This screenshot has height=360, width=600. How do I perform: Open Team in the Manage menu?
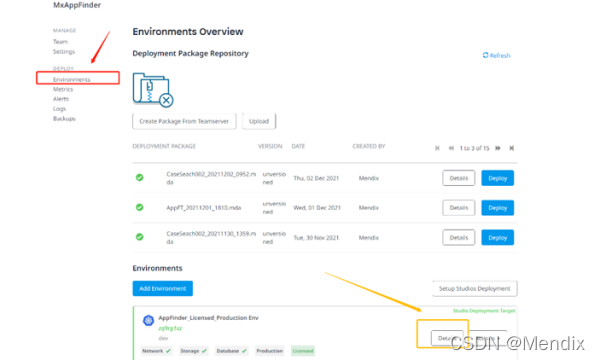(60, 42)
